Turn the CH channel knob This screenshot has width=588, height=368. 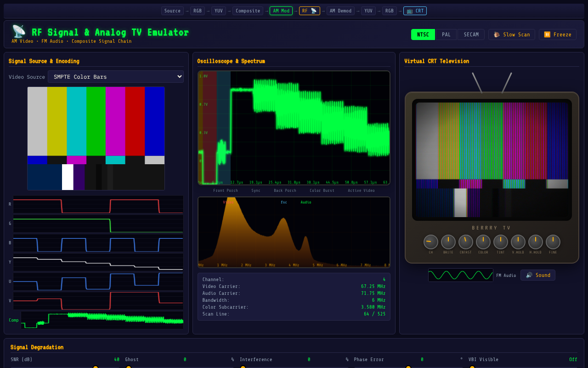(x=431, y=242)
